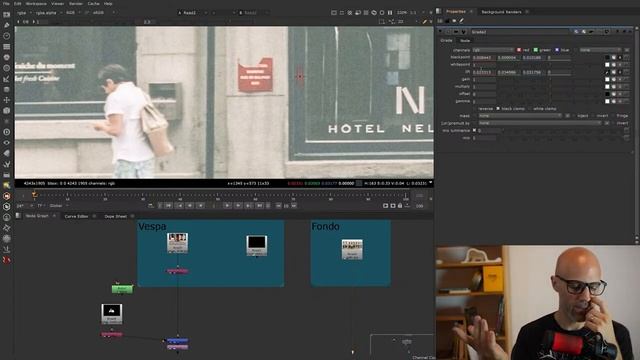Click the offset color swatch button

coord(607,94)
